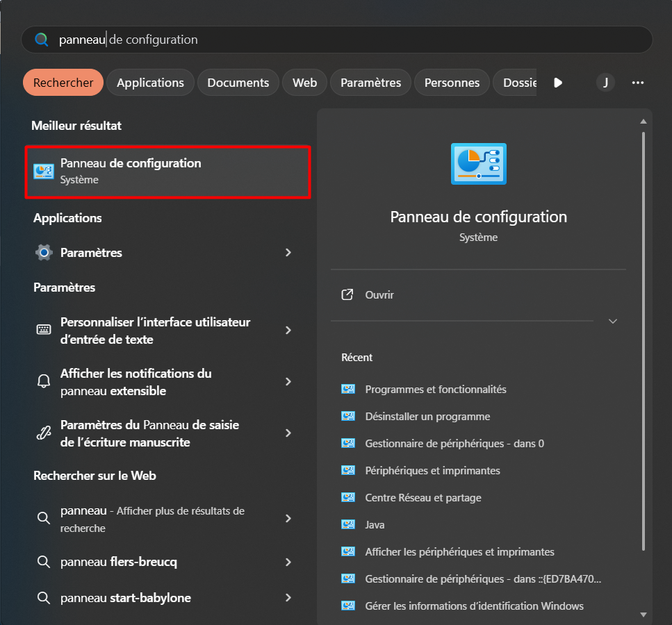Switch to the partially visible Dossiers tab

point(515,83)
